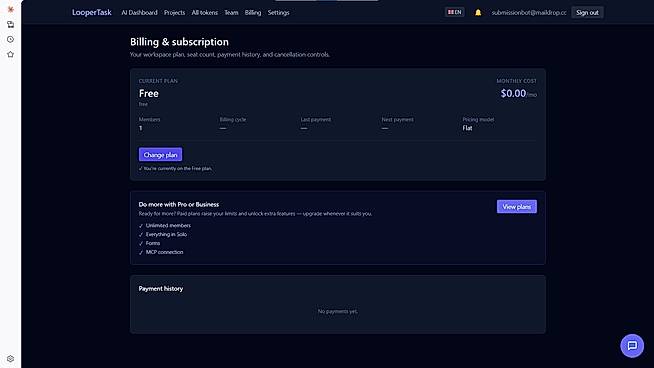654x368 pixels.
Task: Open the Projects menu item
Action: (174, 13)
